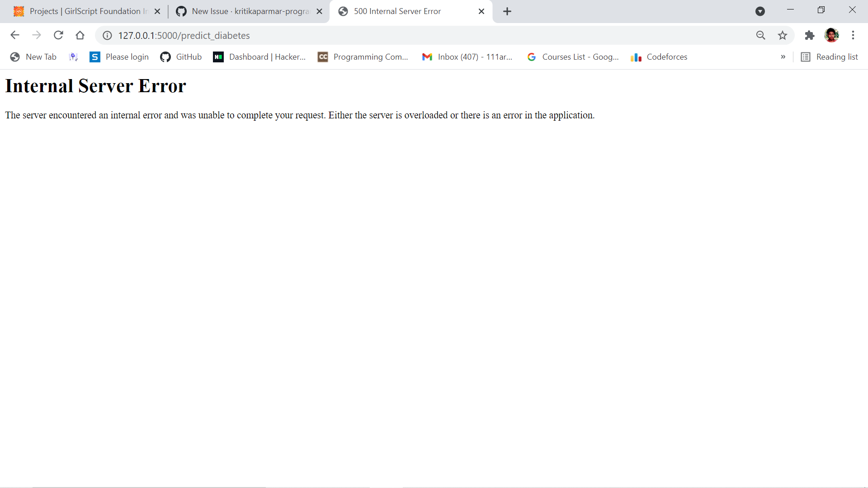The image size is (868, 488).
Task: Click the profile avatar icon
Action: click(832, 35)
